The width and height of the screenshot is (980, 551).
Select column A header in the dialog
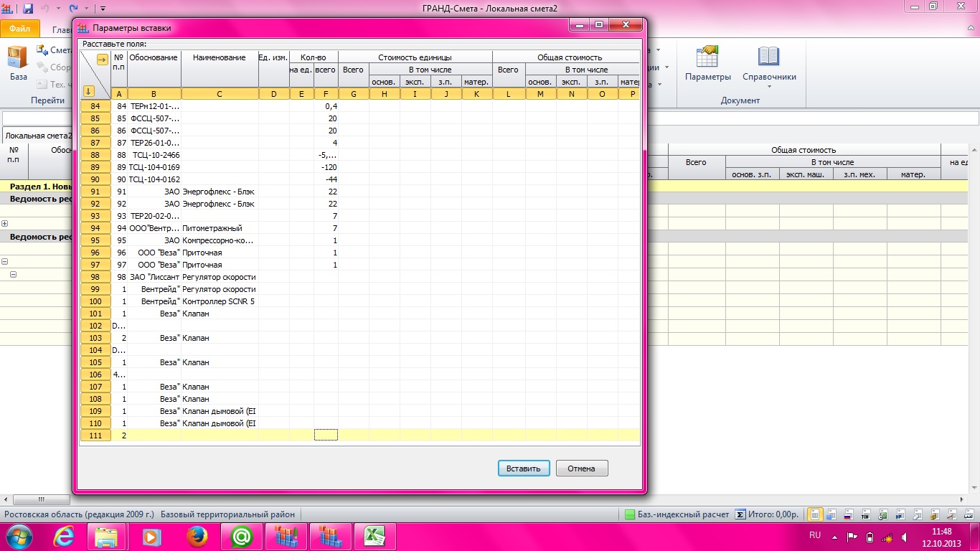(118, 93)
